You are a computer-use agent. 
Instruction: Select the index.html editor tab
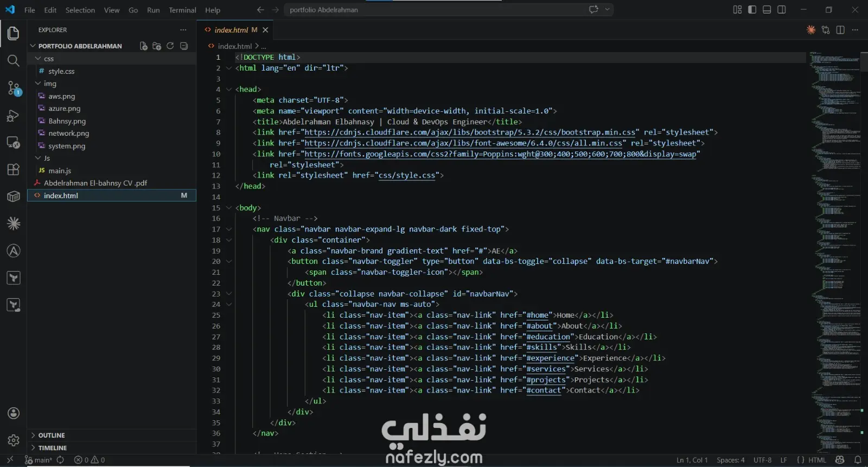tap(236, 30)
